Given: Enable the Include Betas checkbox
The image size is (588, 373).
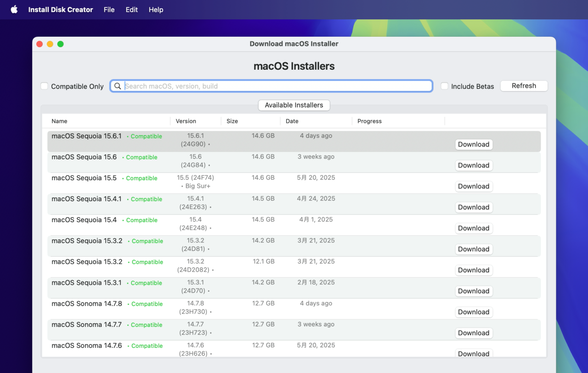Looking at the screenshot, I should click(x=444, y=86).
